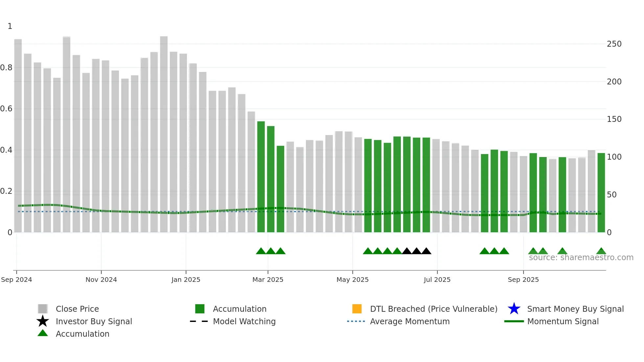Image resolution: width=644 pixels, height=362 pixels.
Task: Toggle the Model Watching dashed line legend
Action: coord(199,321)
